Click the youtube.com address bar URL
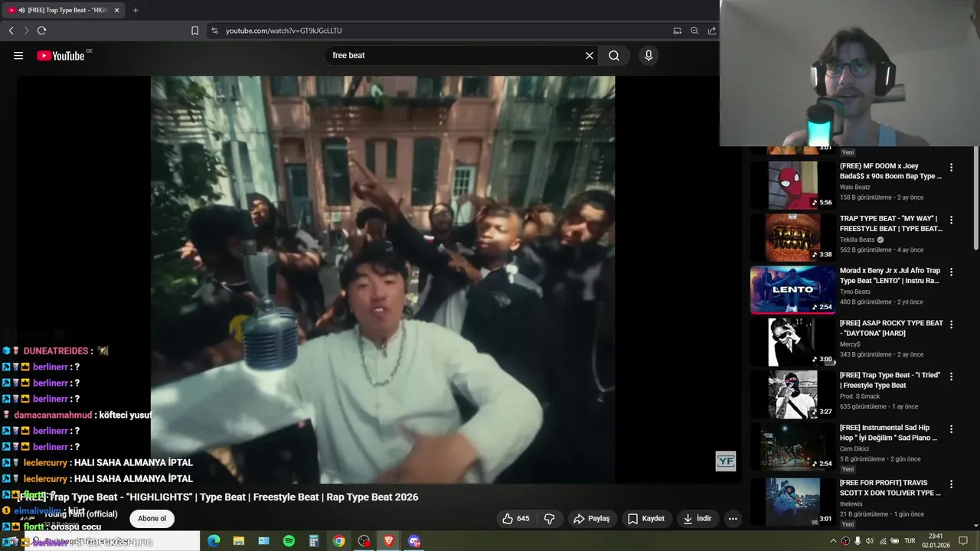Image resolution: width=980 pixels, height=551 pixels. coord(283,31)
